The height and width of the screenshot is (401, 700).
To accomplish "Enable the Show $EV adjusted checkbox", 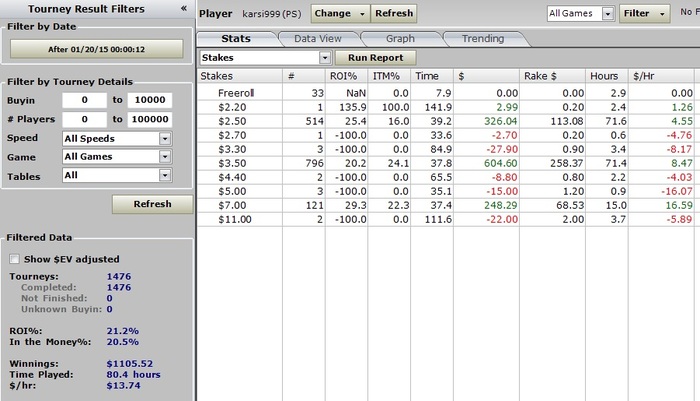I will (x=15, y=258).
